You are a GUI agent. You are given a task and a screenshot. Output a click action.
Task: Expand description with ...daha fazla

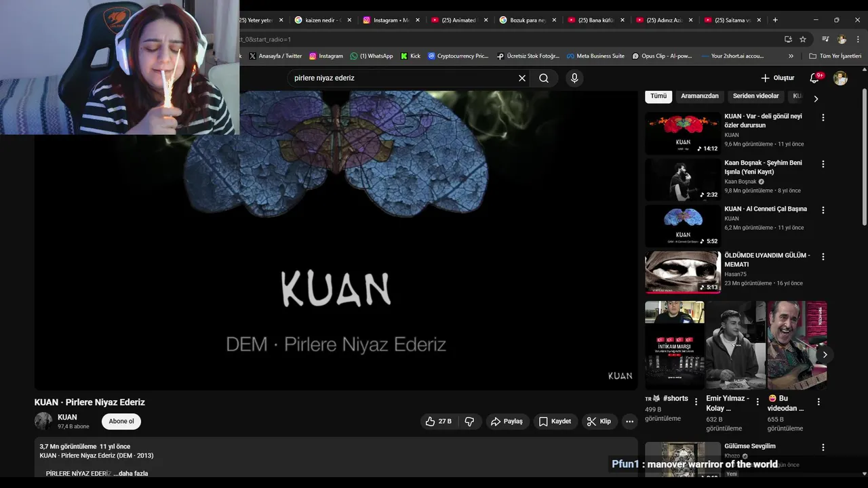coord(130,473)
